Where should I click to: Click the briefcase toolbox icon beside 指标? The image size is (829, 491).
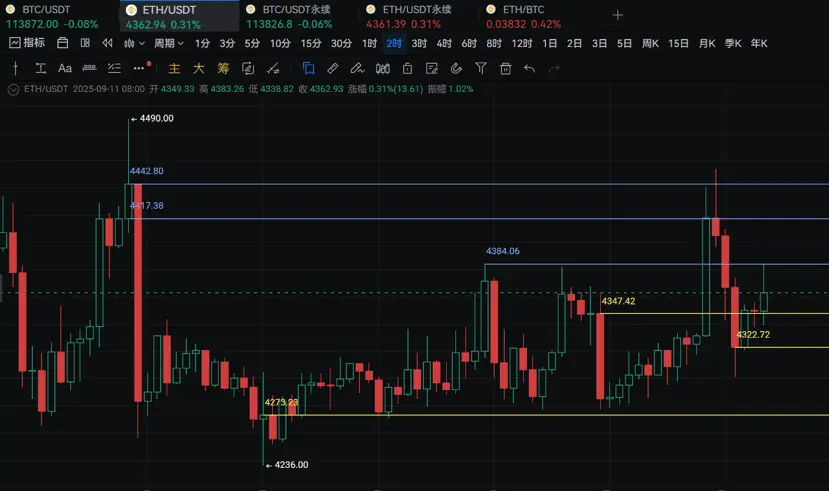(x=62, y=43)
